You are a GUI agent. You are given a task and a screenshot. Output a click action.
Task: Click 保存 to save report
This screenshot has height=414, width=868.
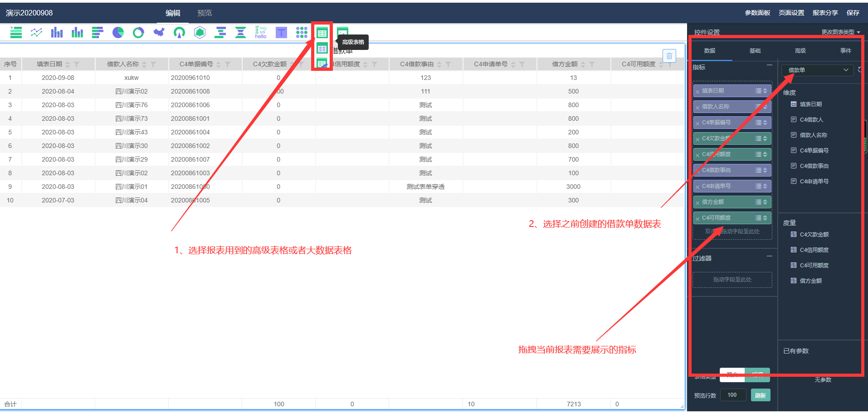tap(853, 13)
